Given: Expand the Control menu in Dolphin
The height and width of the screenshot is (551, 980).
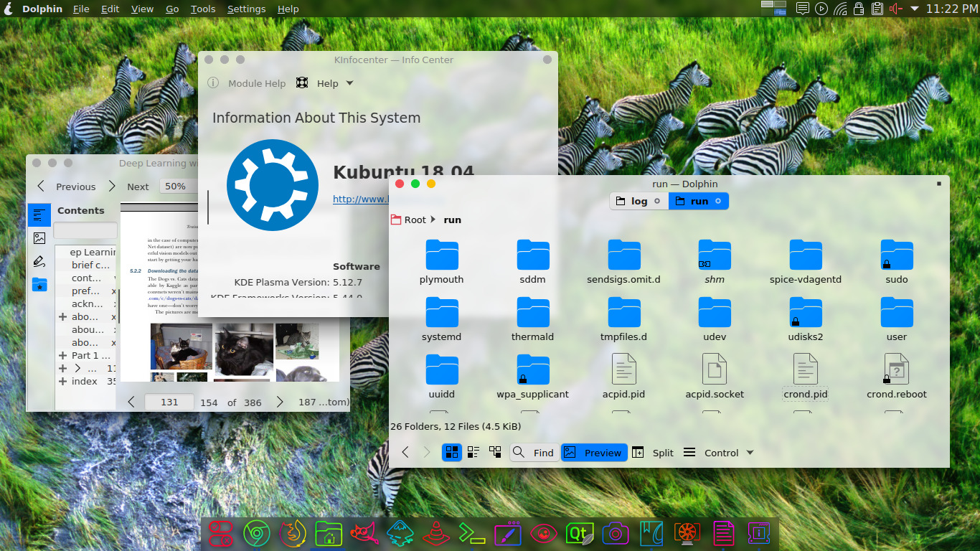Looking at the screenshot, I should click(717, 452).
